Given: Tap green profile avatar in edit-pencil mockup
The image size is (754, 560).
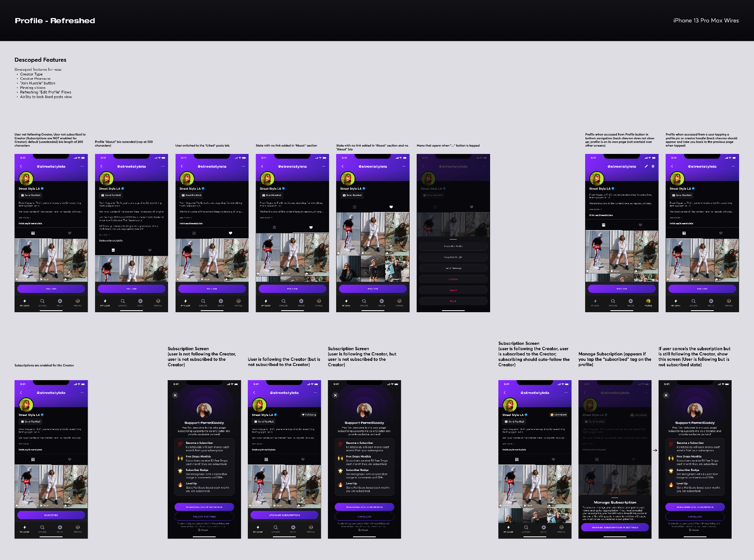Looking at the screenshot, I should point(597,179).
